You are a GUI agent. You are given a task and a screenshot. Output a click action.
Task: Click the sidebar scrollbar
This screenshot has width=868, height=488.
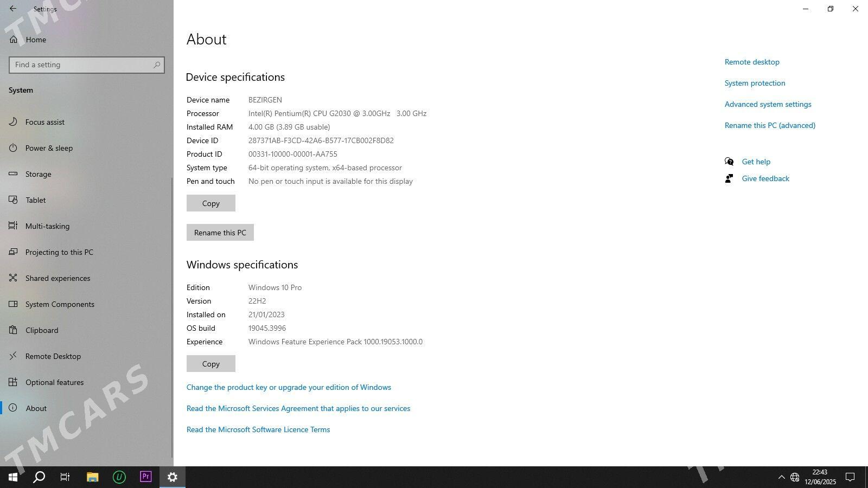pos(173,317)
